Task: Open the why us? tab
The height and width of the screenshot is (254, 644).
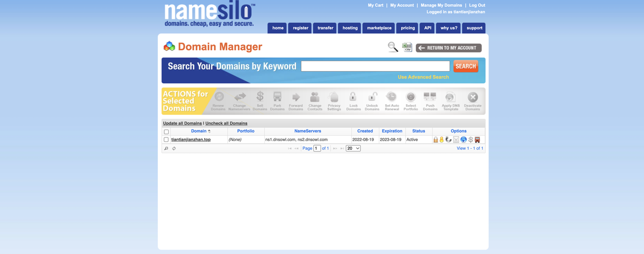Action: [449, 28]
